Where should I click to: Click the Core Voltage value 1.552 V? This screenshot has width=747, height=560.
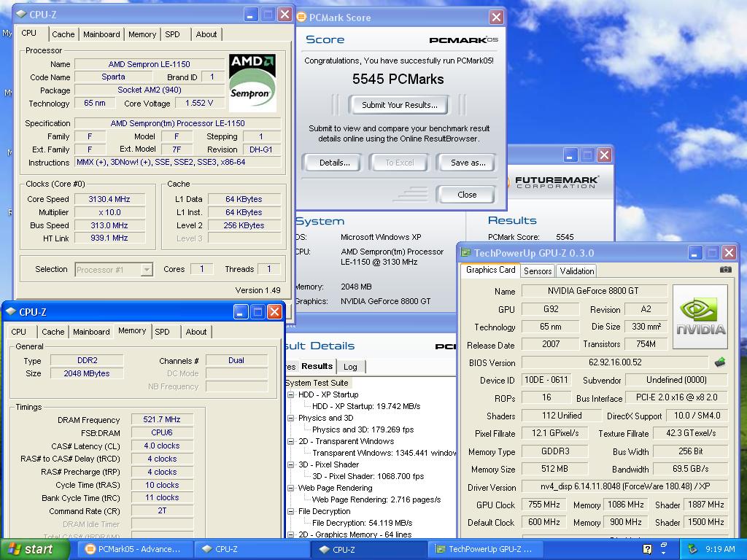[199, 103]
